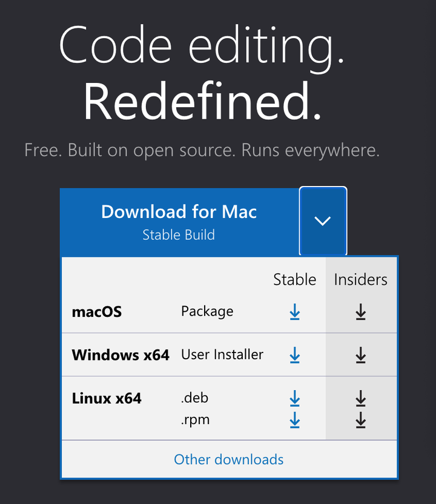Screen dimensions: 436x504
Task: Select the Linux x64 row label
Action: click(x=107, y=399)
